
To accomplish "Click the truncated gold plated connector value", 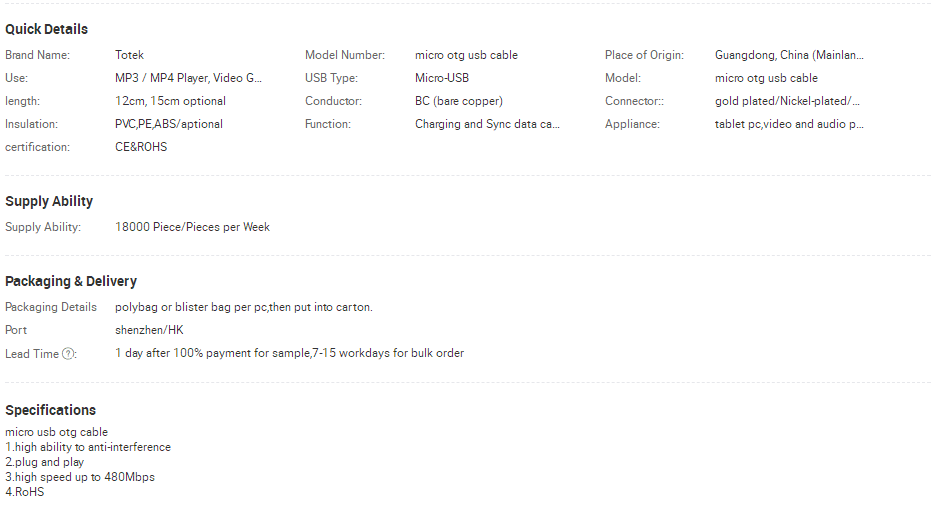I will (787, 101).
